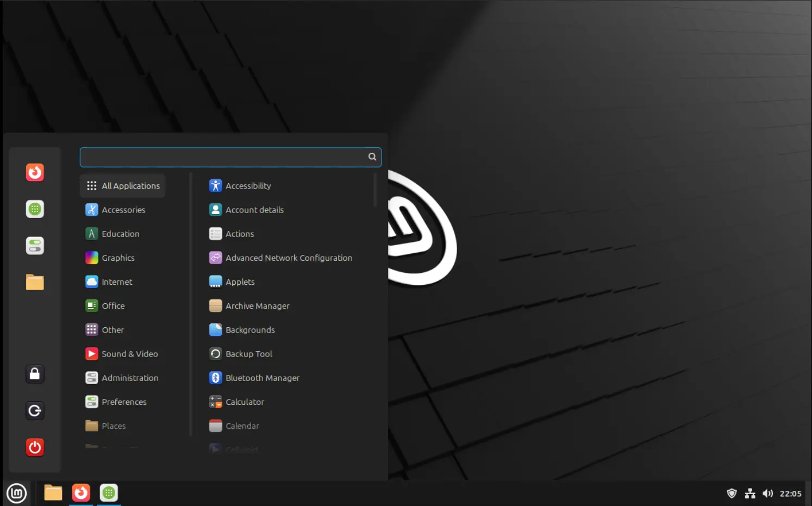Image resolution: width=812 pixels, height=506 pixels.
Task: Shut down via the red power icon
Action: [35, 447]
